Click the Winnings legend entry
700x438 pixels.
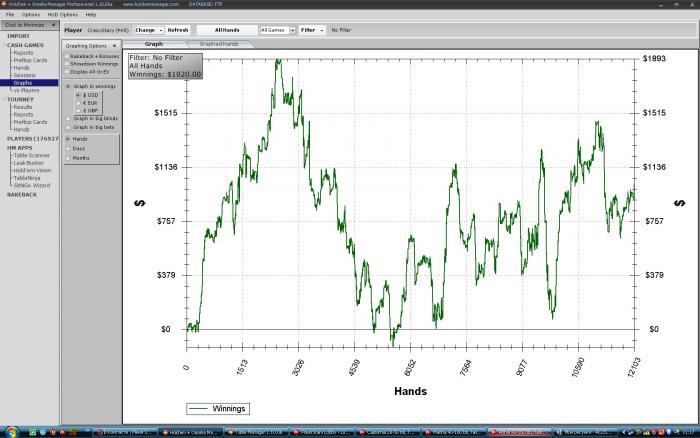click(218, 409)
